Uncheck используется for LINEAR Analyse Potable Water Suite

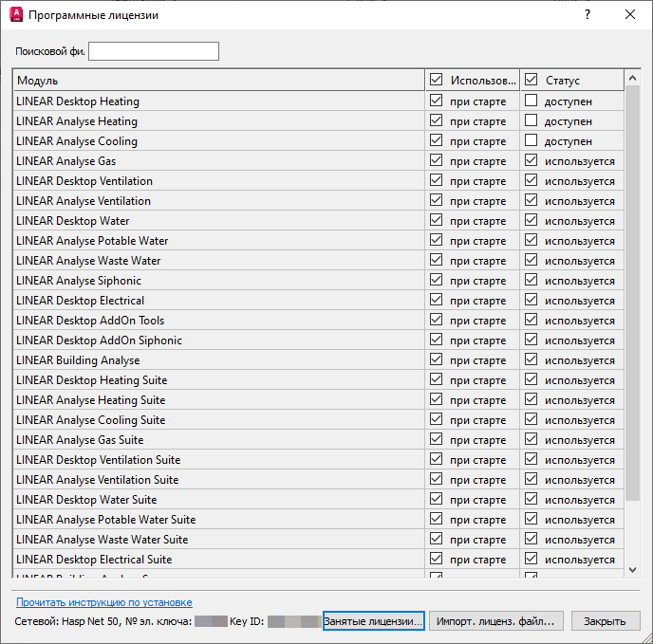tap(531, 519)
